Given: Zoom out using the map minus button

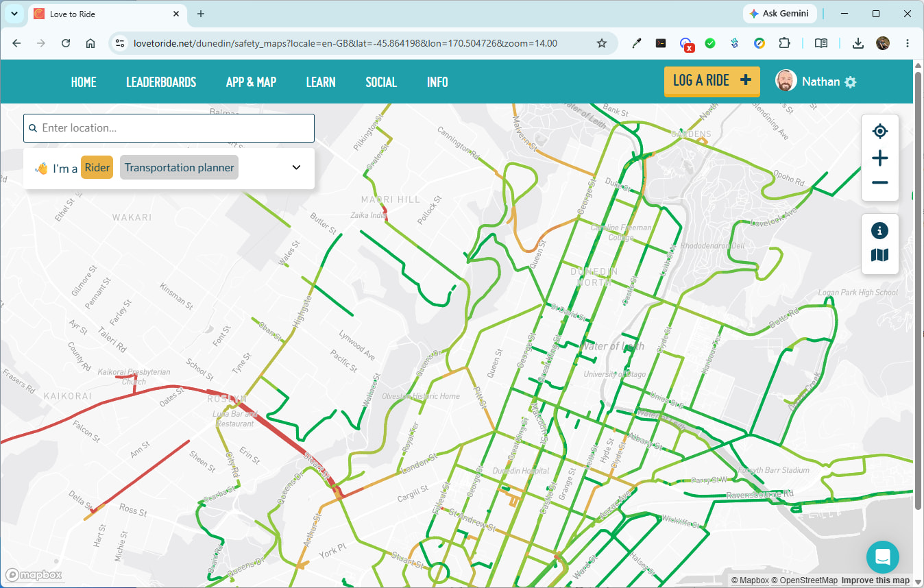Looking at the screenshot, I should click(880, 183).
